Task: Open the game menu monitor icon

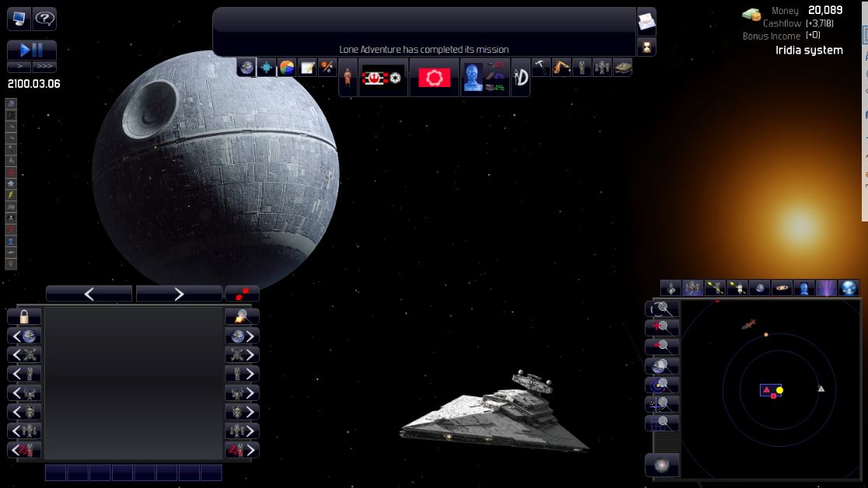Action: pos(19,19)
